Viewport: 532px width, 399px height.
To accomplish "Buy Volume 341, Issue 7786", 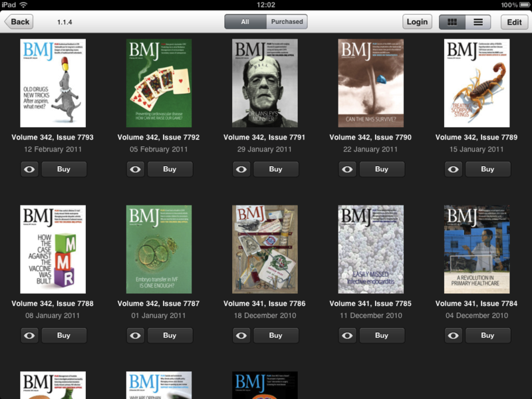I will pos(275,335).
